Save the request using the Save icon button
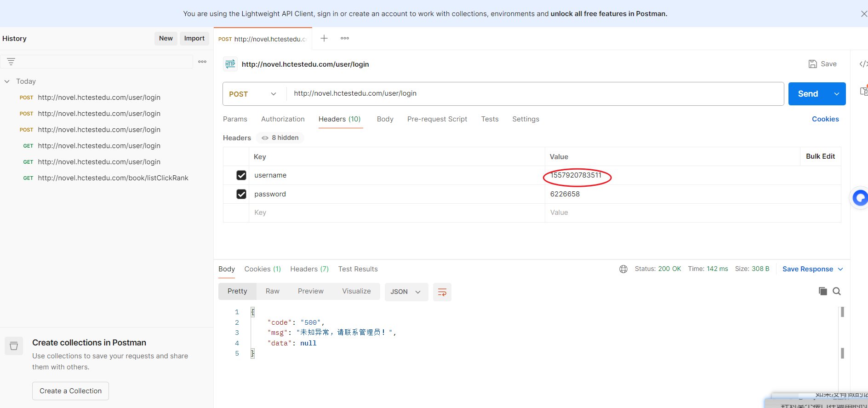This screenshot has width=868, height=408. 822,64
